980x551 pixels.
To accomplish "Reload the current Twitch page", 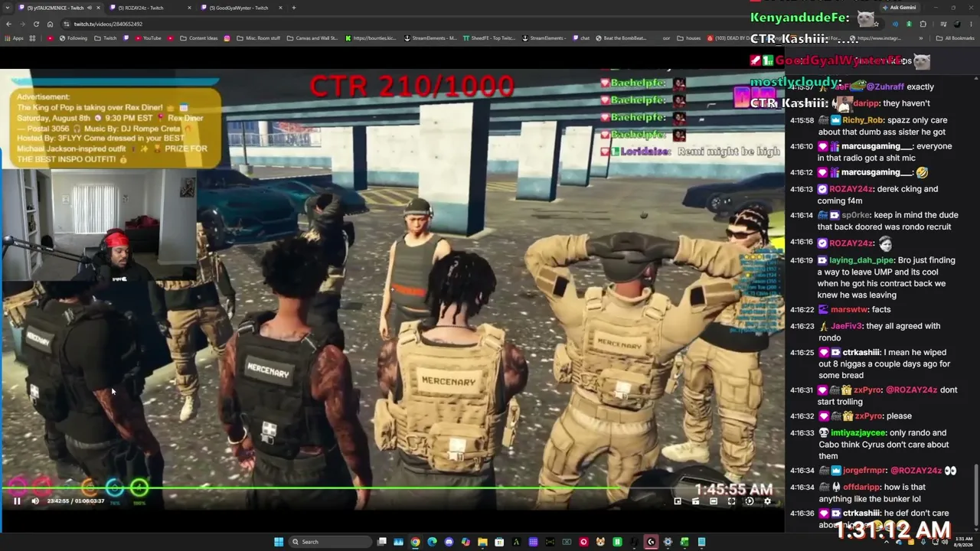I will [36, 24].
